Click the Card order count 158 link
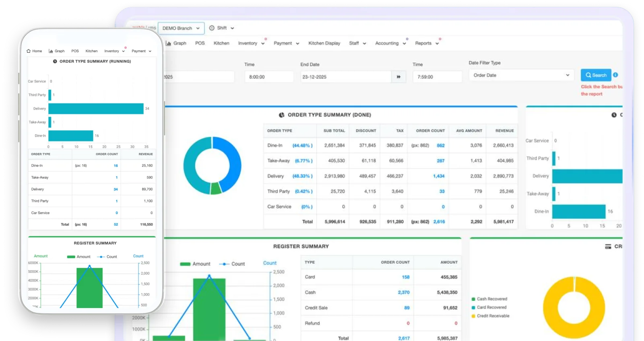Viewport: 644px width, 341px height. click(x=406, y=277)
